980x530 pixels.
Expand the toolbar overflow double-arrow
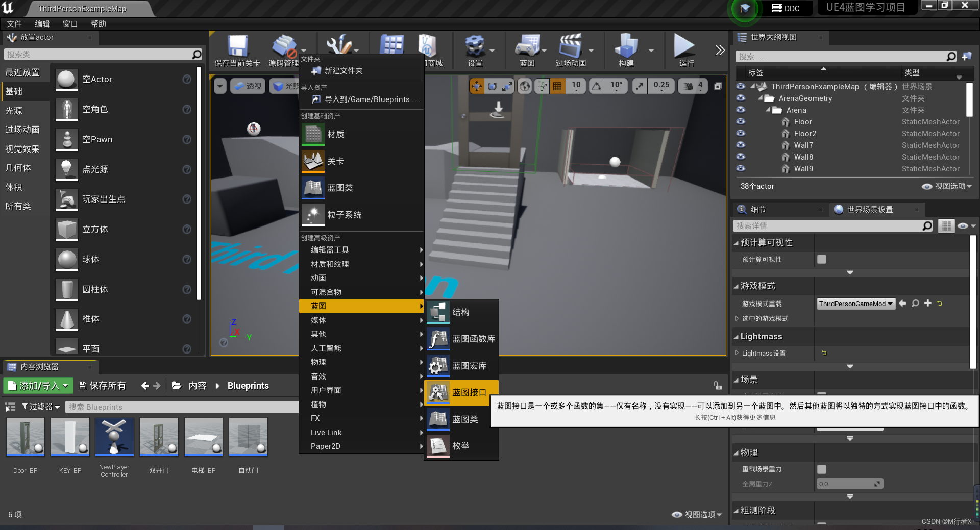(x=720, y=50)
